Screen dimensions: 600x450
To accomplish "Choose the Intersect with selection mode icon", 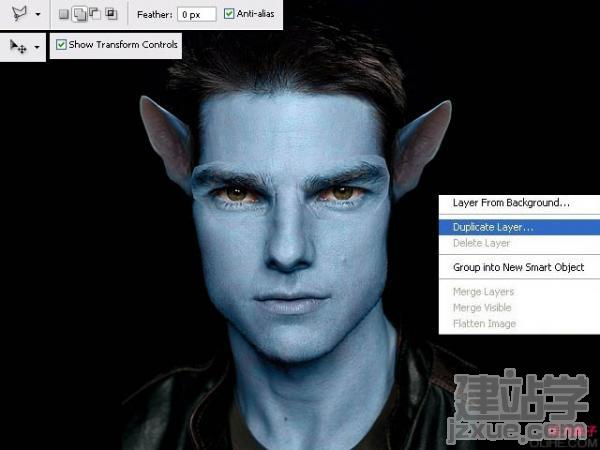I will (111, 14).
